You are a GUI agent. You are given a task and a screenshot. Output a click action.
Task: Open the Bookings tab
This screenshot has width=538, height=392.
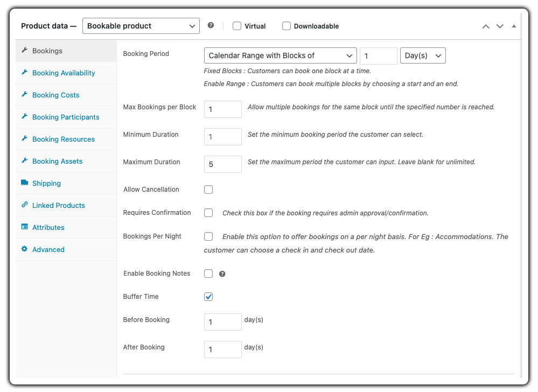pos(66,51)
